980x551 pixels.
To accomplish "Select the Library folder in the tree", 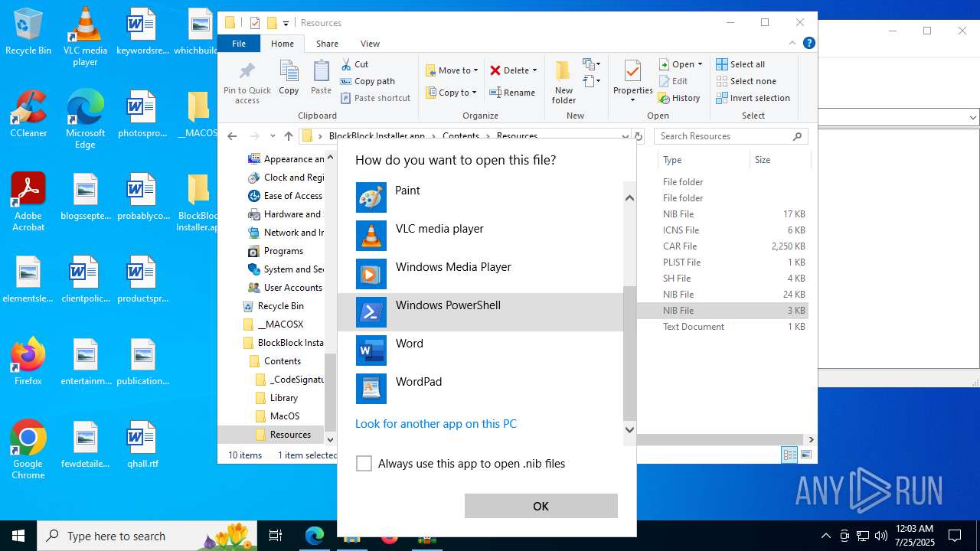I will (283, 398).
